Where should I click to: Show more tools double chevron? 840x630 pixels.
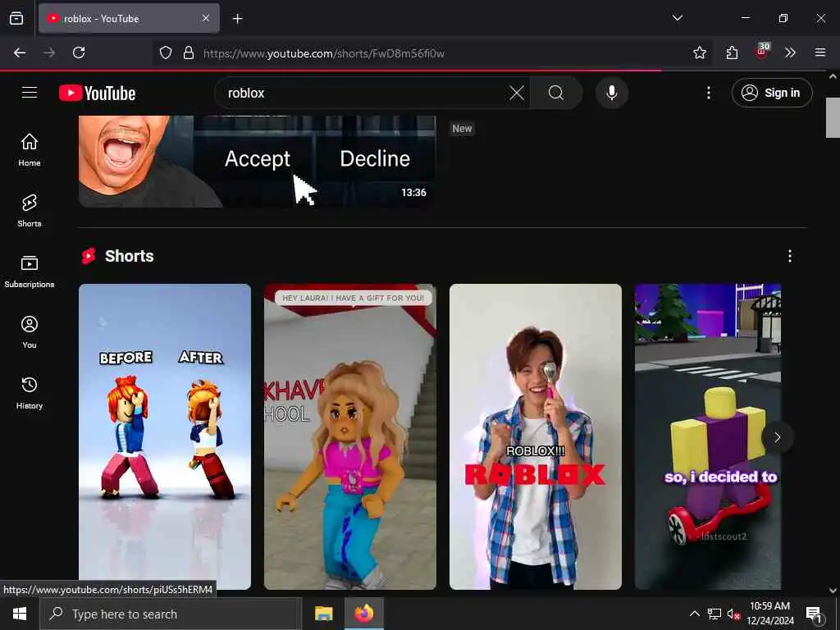click(790, 52)
